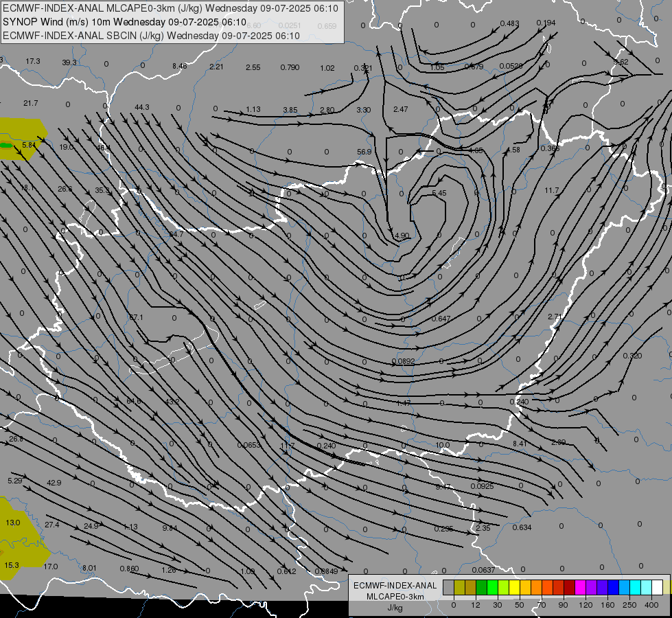This screenshot has height=618, width=672.
Task: Click the map value 67.1
Action: click(136, 317)
